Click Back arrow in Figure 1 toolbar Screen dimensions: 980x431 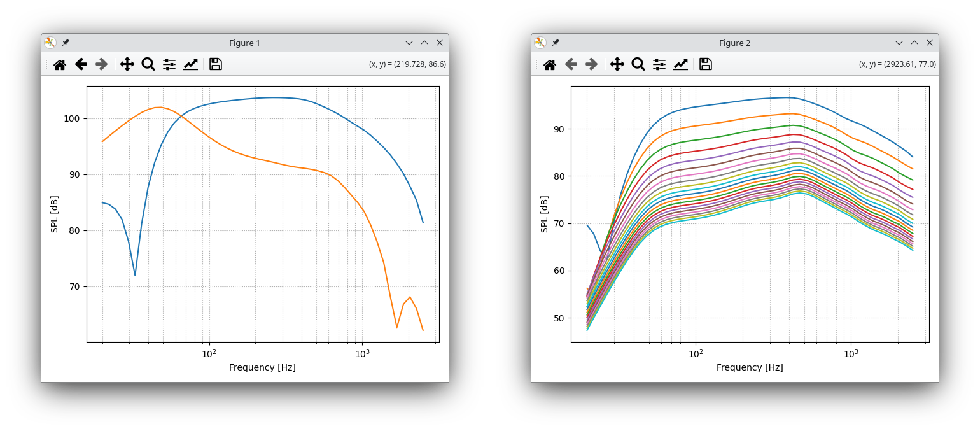pyautogui.click(x=81, y=64)
